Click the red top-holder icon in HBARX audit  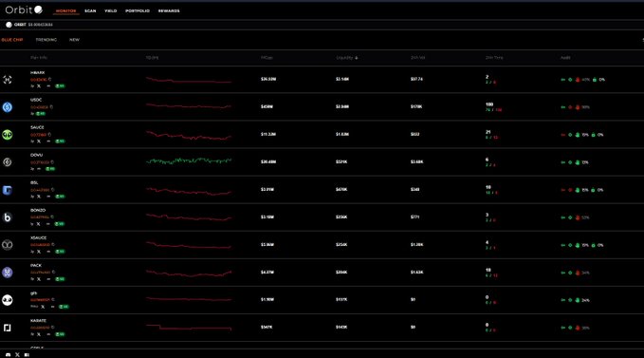click(x=578, y=80)
